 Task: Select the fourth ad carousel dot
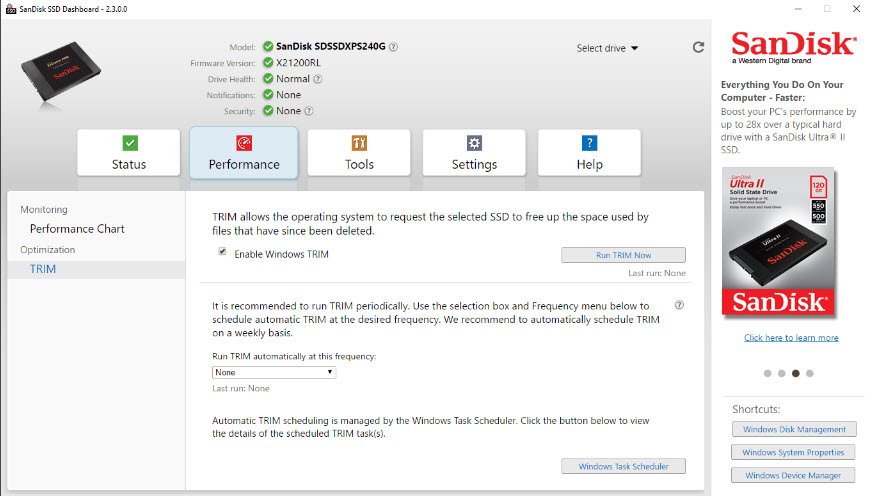[x=810, y=373]
